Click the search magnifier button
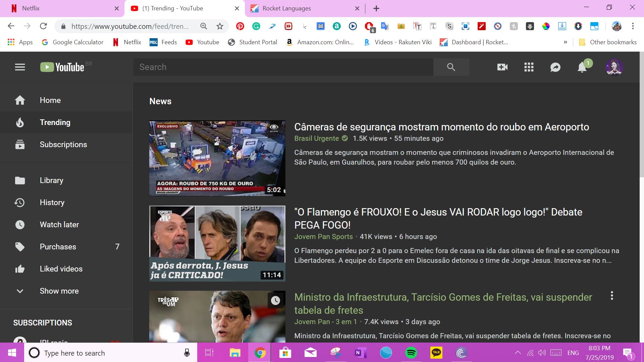Image resolution: width=644 pixels, height=362 pixels. [451, 67]
